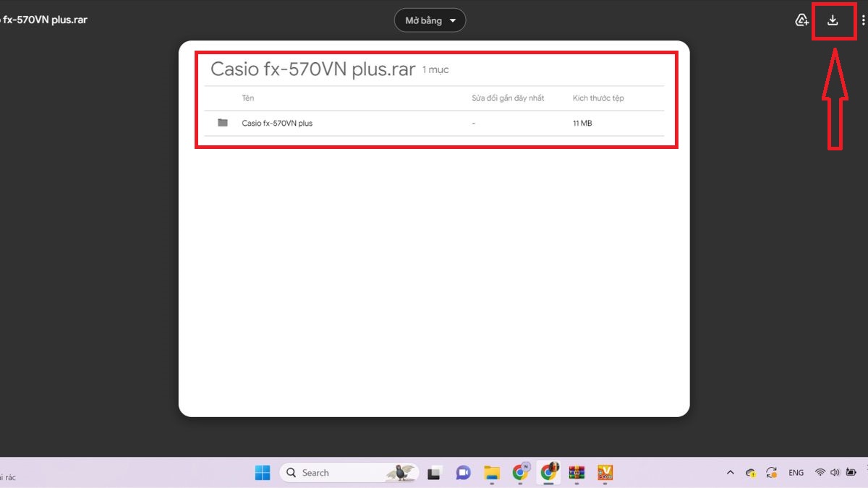868x488 pixels.
Task: Show hidden system tray icons
Action: tap(731, 473)
